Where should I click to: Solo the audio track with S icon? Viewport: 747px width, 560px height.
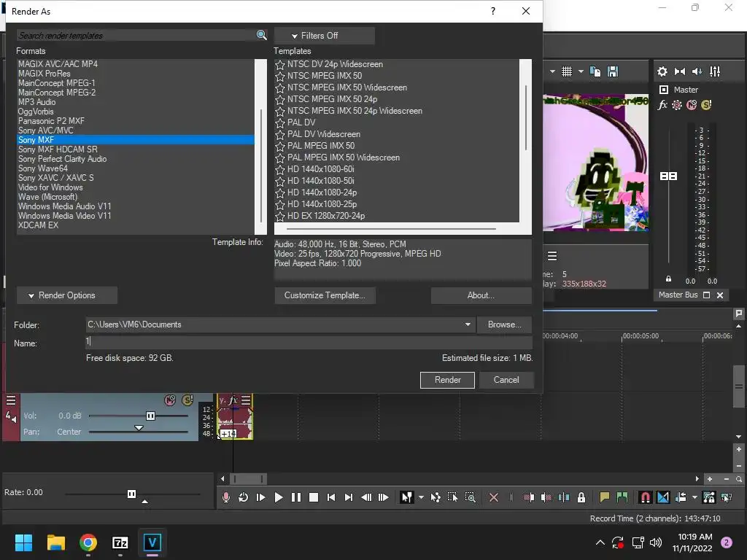coord(187,400)
